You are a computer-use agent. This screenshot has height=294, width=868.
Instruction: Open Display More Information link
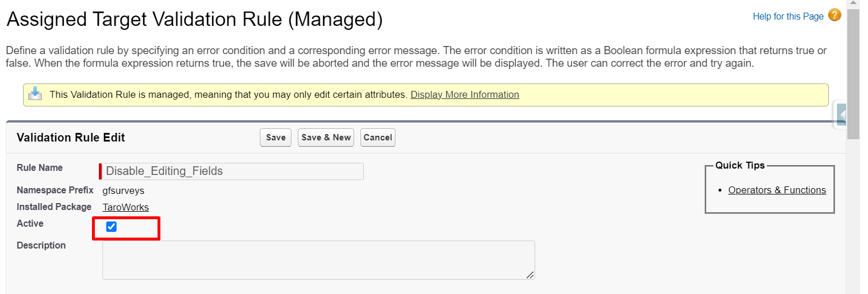pos(464,94)
